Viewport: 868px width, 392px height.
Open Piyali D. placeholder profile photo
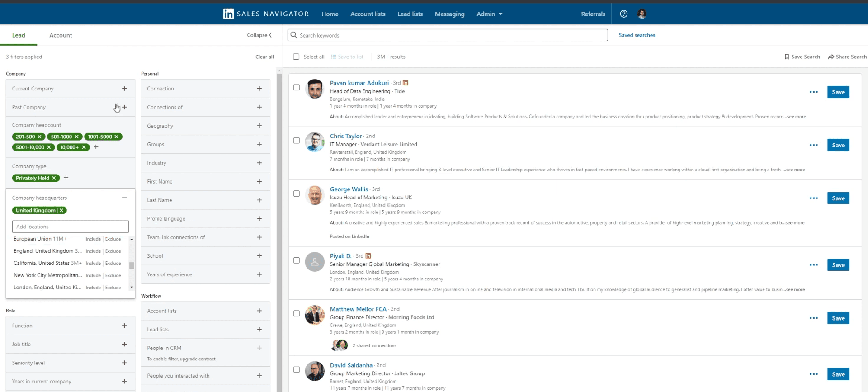tap(315, 262)
